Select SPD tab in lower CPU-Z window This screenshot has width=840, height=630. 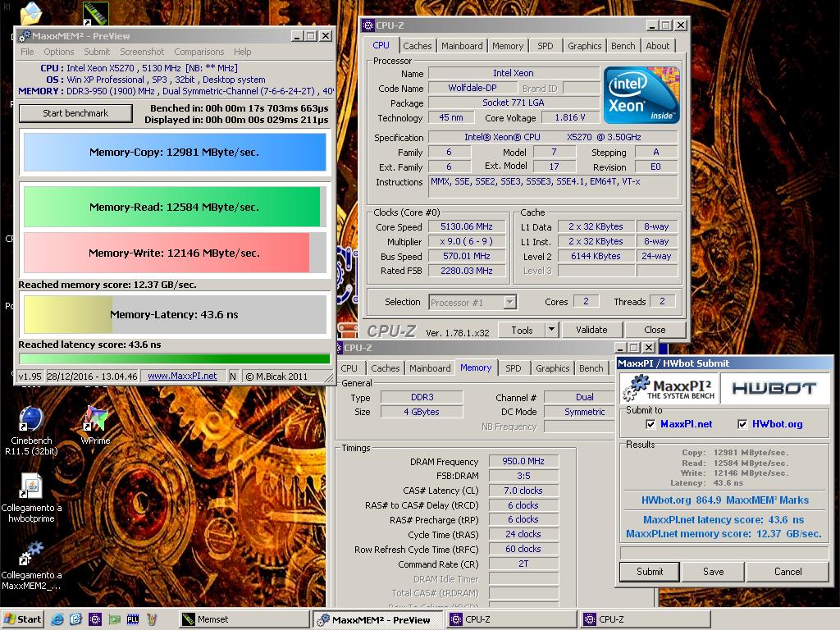pos(514,368)
